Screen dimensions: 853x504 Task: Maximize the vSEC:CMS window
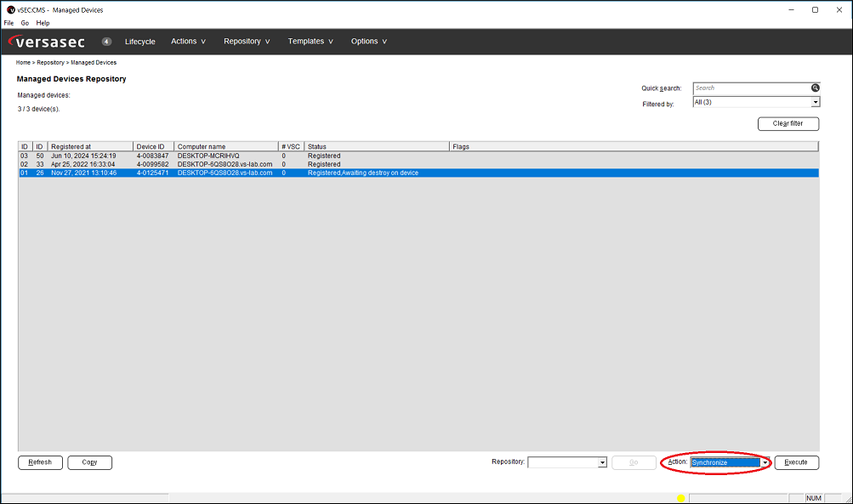(815, 10)
